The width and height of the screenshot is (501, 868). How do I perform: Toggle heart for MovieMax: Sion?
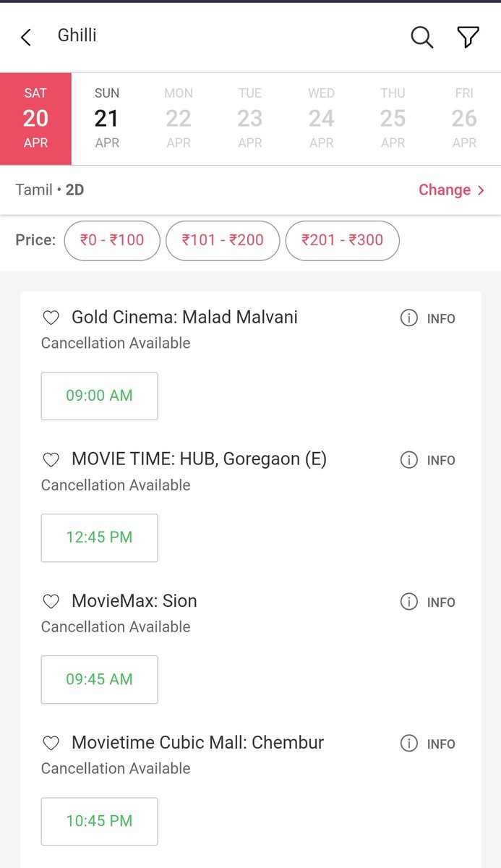[x=51, y=601]
